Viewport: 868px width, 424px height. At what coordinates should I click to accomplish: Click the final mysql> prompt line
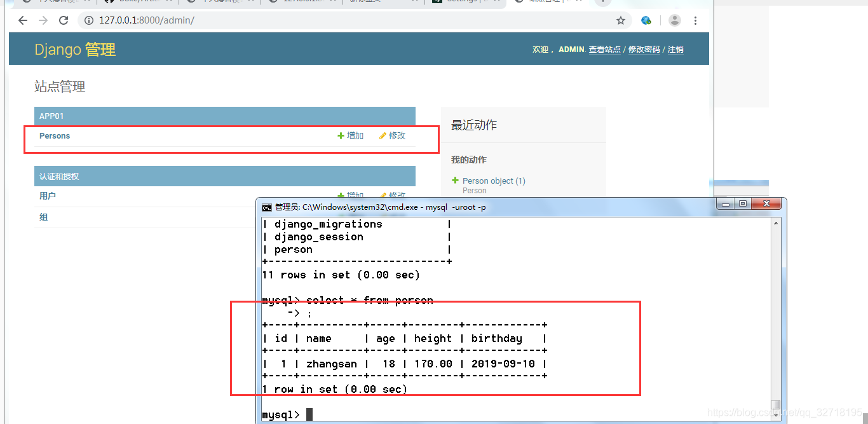287,414
